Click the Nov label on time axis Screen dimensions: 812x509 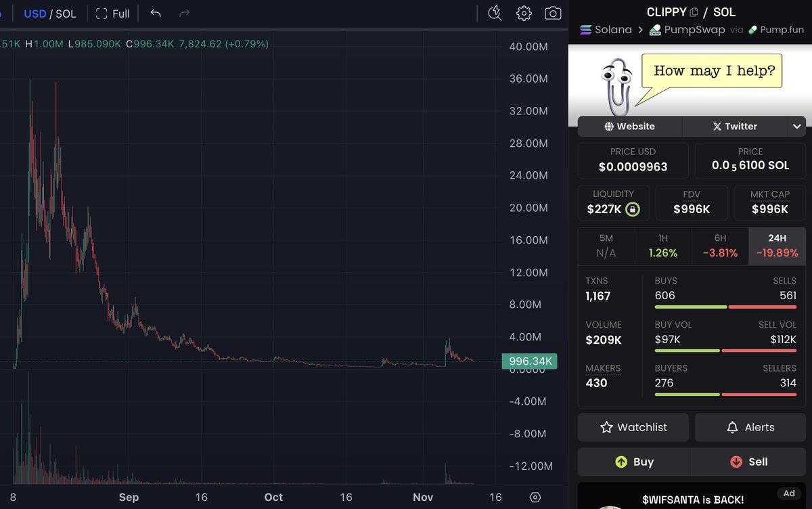[x=423, y=497]
